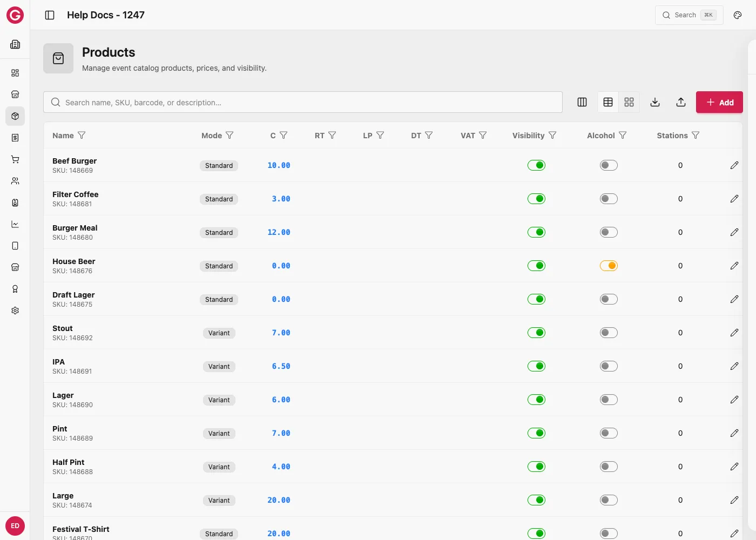The width and height of the screenshot is (756, 540).
Task: Toggle alcohol switch for House Beer
Action: click(x=609, y=266)
